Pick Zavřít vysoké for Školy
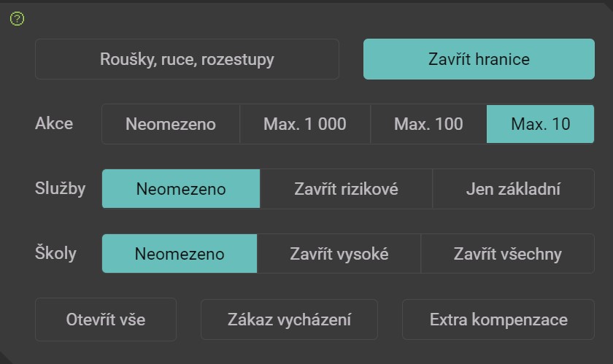This screenshot has height=364, width=613. 339,254
